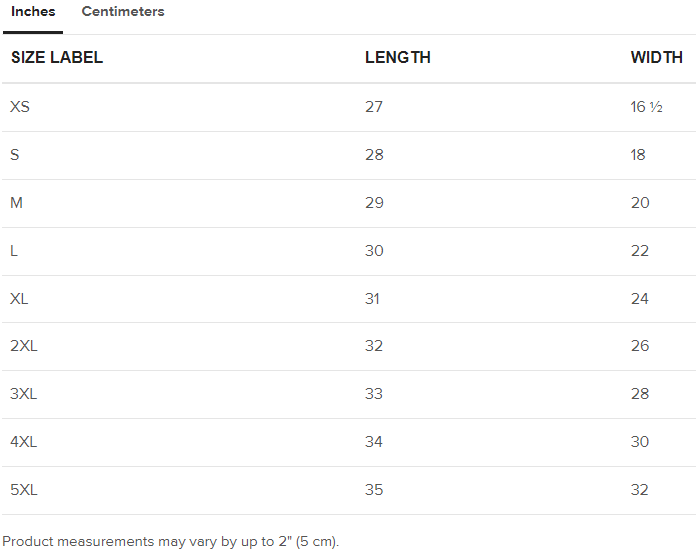Screen dimensions: 696x550
Task: Choose the L size label
Action: click(x=14, y=251)
